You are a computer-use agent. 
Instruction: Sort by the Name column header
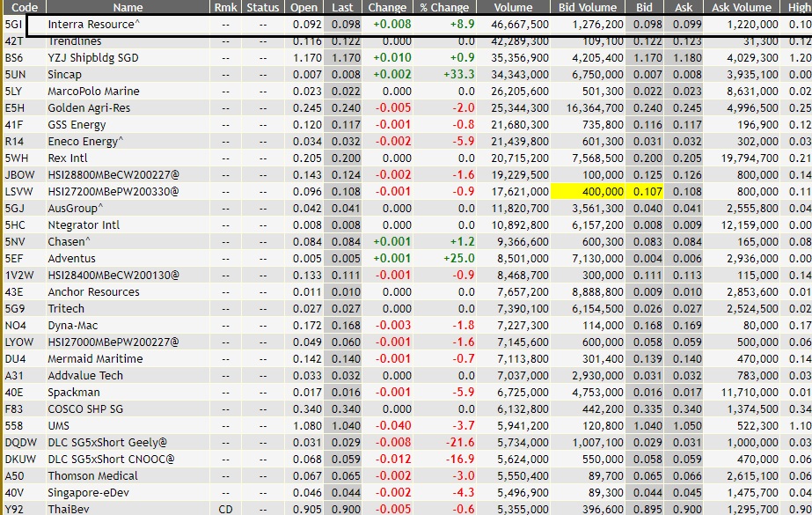tap(128, 7)
